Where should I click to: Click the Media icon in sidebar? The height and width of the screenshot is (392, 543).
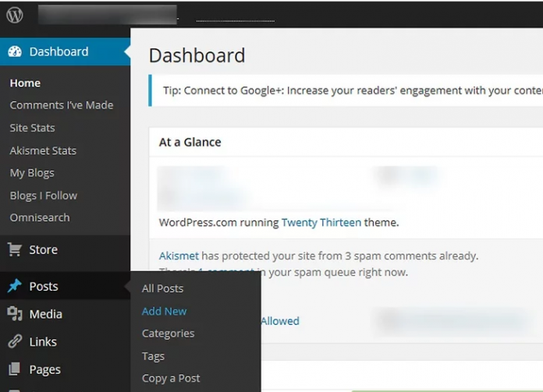[x=15, y=314]
